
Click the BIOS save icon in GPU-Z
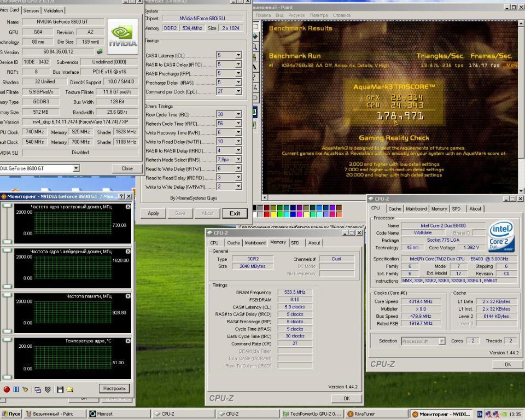tap(100, 51)
